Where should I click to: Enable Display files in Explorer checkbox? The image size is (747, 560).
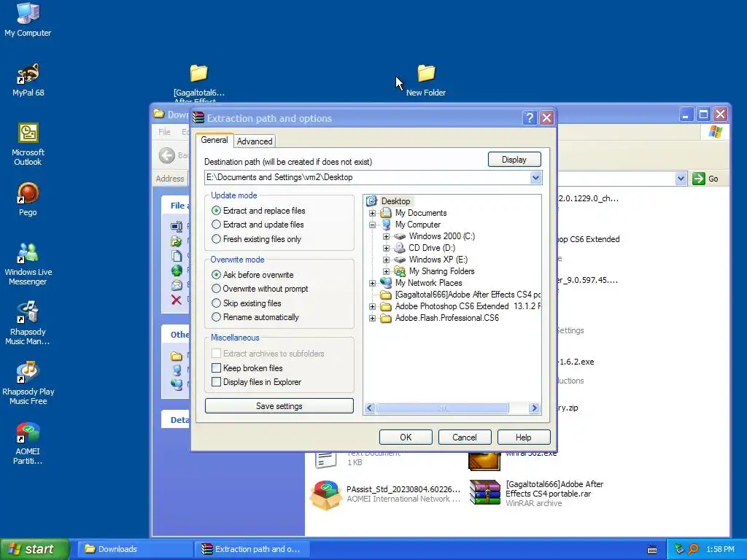click(216, 382)
